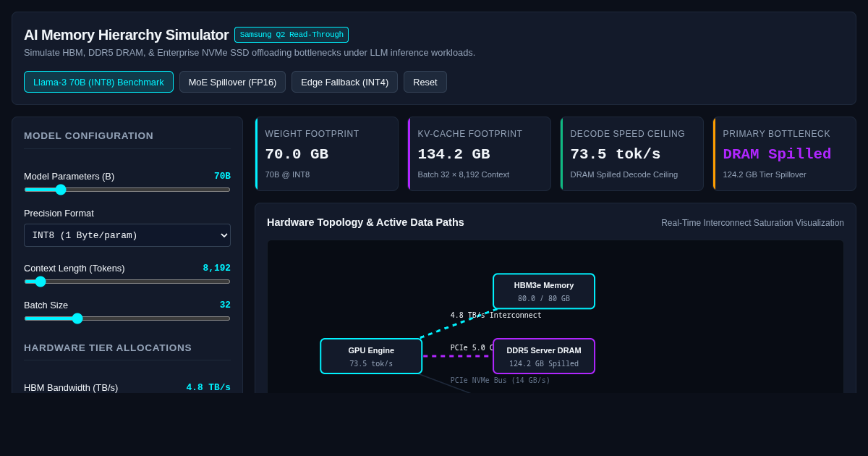Click '70B @ INT8' caption
The width and height of the screenshot is (868, 456).
287,174
